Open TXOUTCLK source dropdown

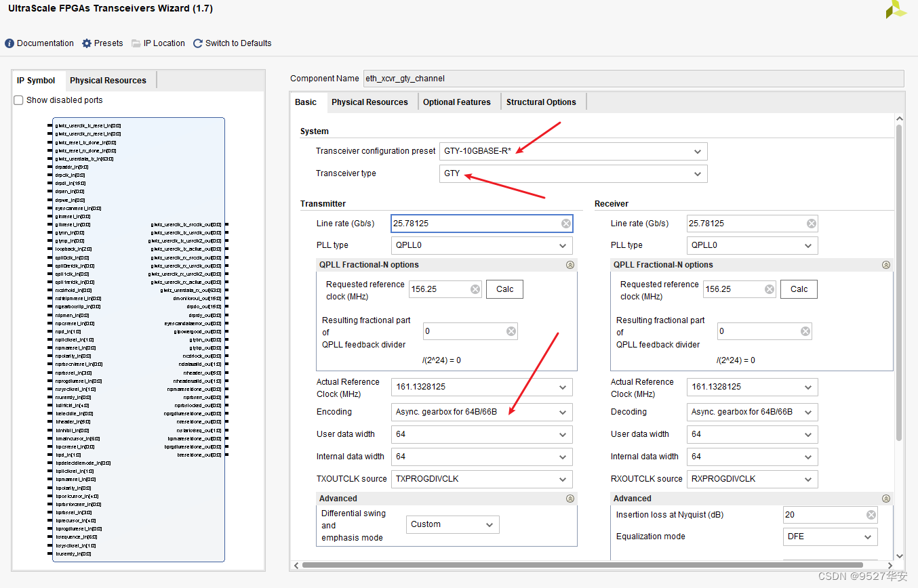point(482,479)
